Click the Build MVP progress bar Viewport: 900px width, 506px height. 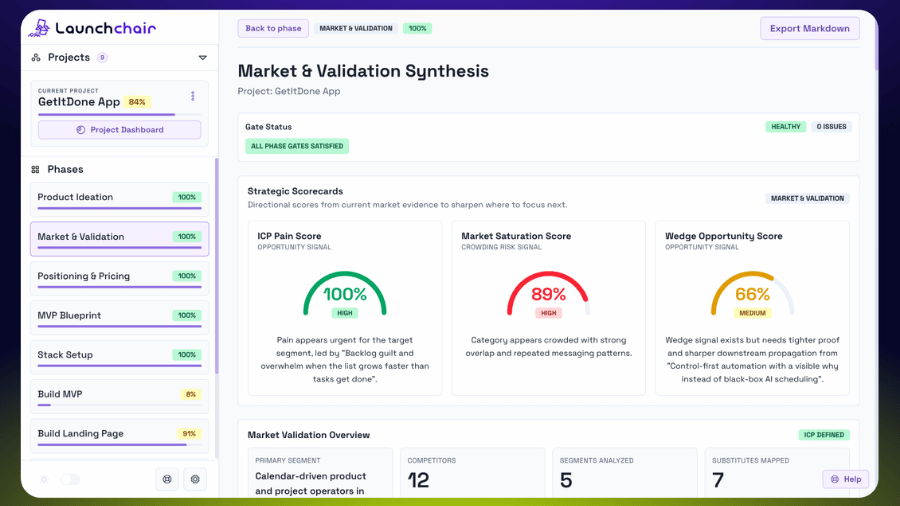pos(119,405)
